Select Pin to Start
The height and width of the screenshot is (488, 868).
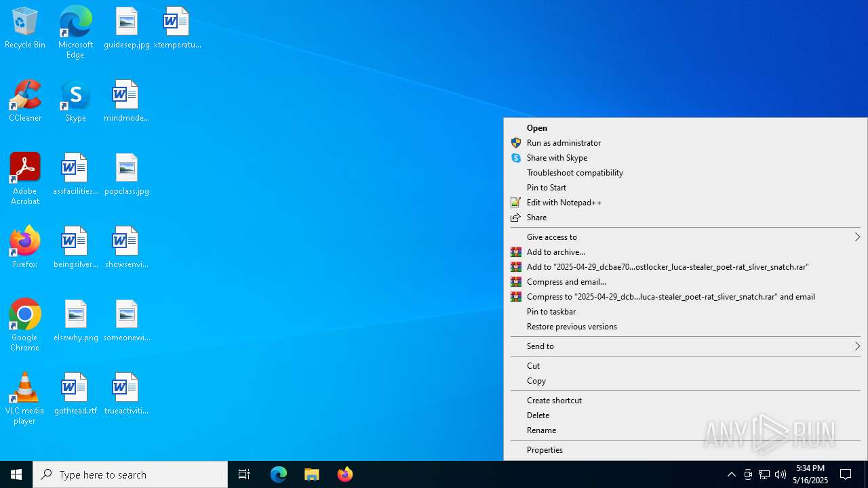tap(686, 188)
